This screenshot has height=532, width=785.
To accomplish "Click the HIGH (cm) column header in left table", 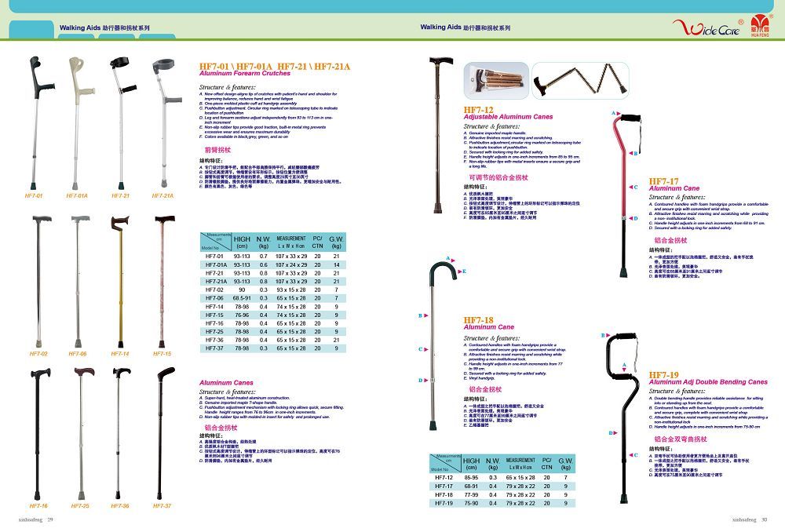I will (x=242, y=242).
